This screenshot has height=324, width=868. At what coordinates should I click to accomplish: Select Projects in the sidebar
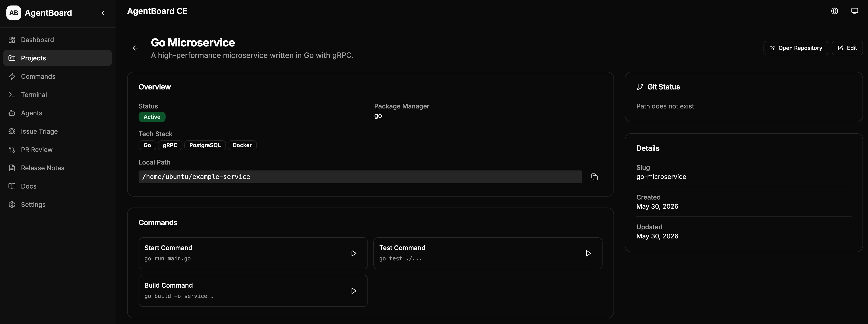click(x=57, y=58)
